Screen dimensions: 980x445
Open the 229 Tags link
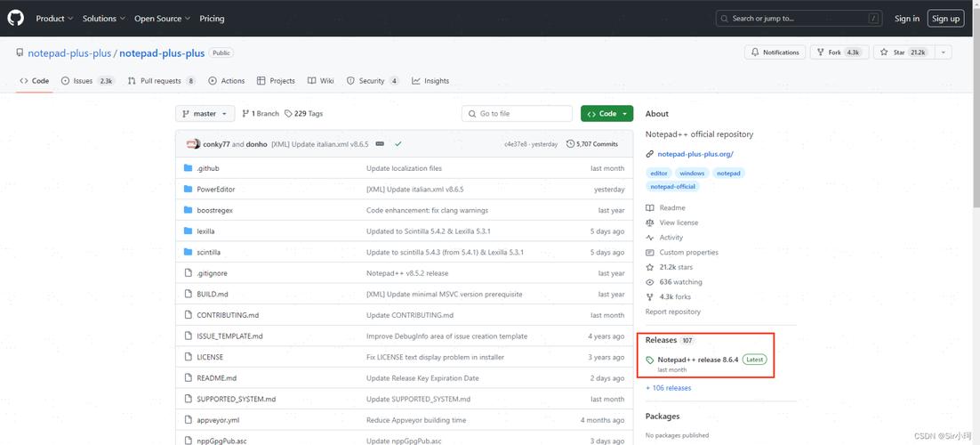click(304, 114)
